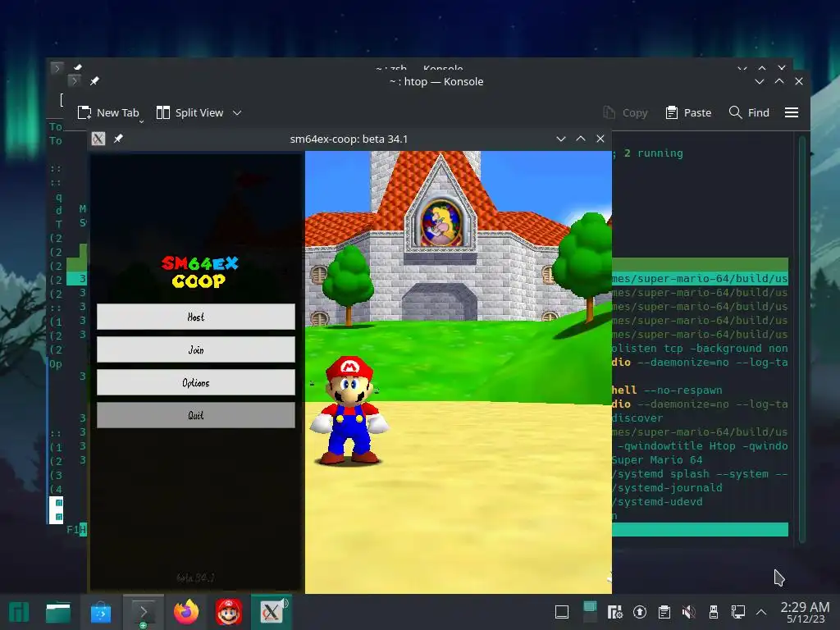The height and width of the screenshot is (630, 840).
Task: Click htop line '/systemd-journald'
Action: (668, 487)
